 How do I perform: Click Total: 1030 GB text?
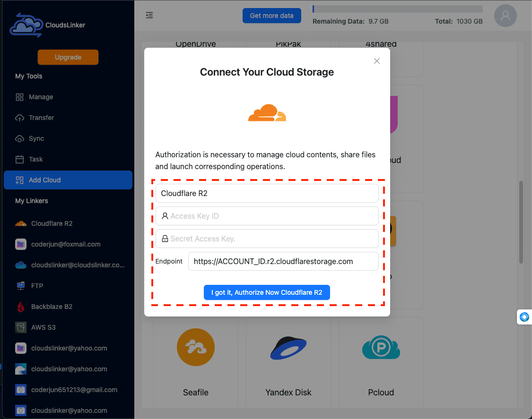(459, 21)
